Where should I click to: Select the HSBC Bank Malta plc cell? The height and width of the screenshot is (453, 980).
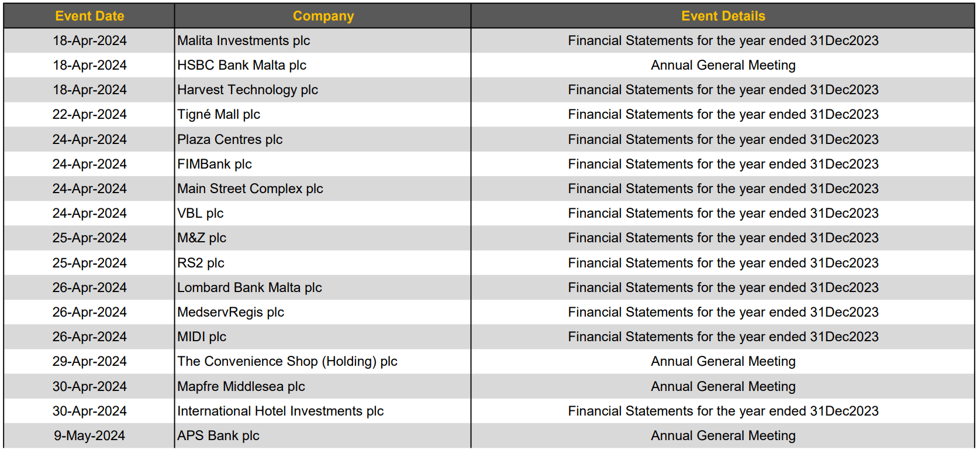tap(323, 66)
